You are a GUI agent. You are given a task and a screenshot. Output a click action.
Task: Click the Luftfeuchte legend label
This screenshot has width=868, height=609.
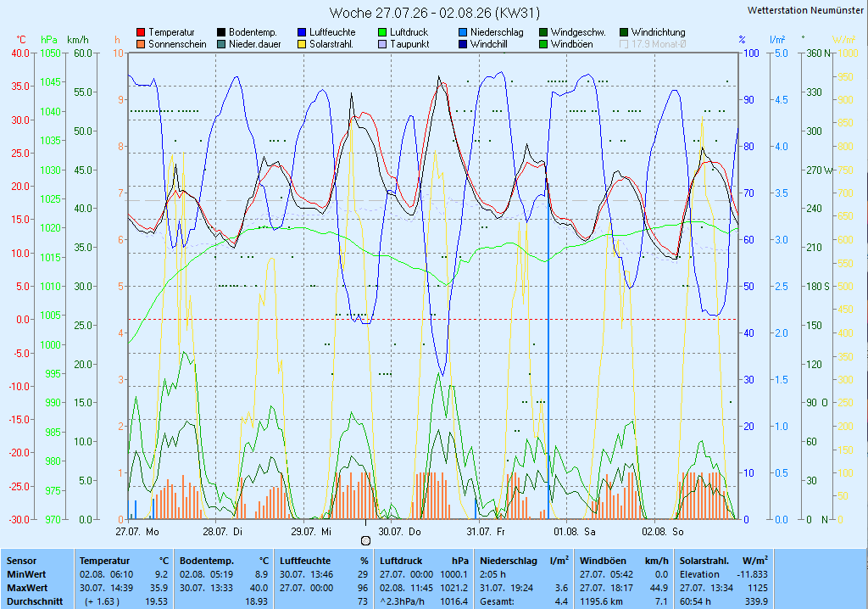click(332, 33)
